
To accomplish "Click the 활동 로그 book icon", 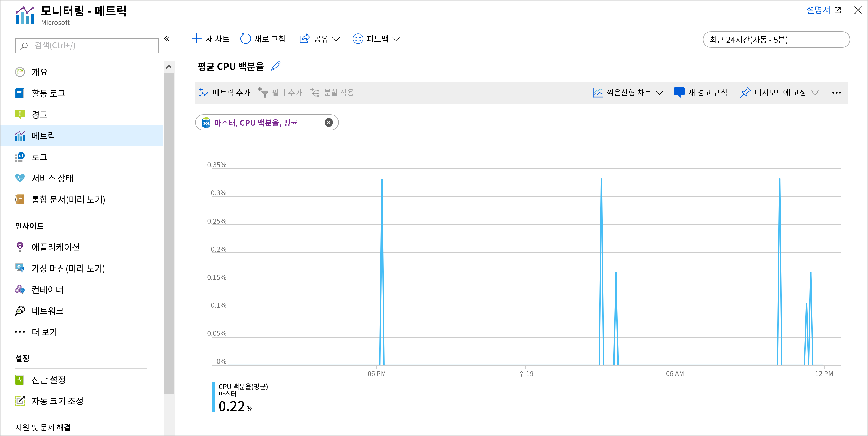I will 20,93.
